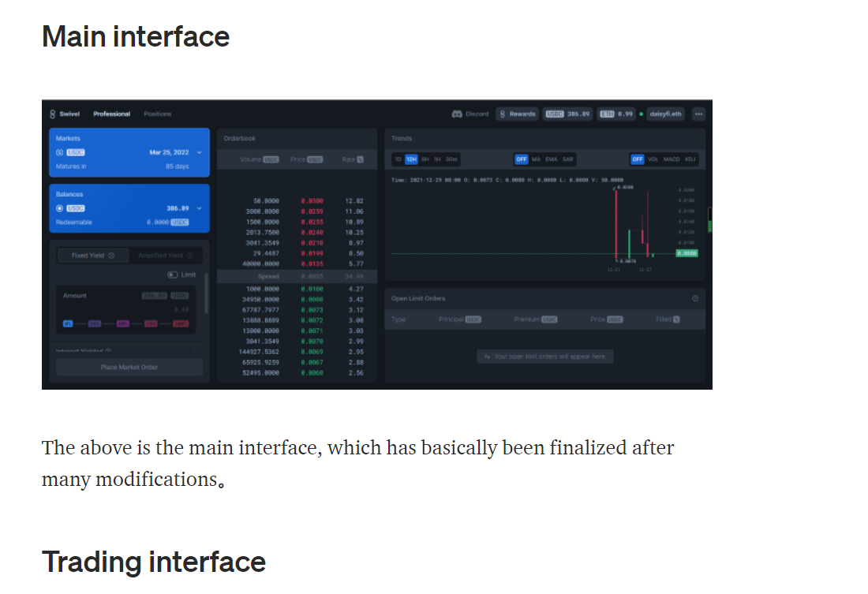
Task: Click the orderbook bid price 0.0060
Action: tap(312, 373)
